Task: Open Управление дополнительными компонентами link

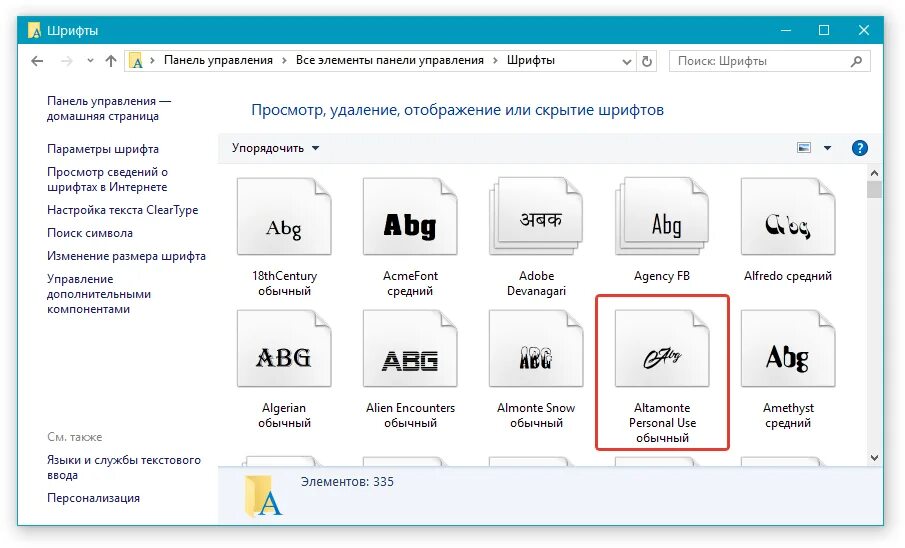Action: [99, 293]
